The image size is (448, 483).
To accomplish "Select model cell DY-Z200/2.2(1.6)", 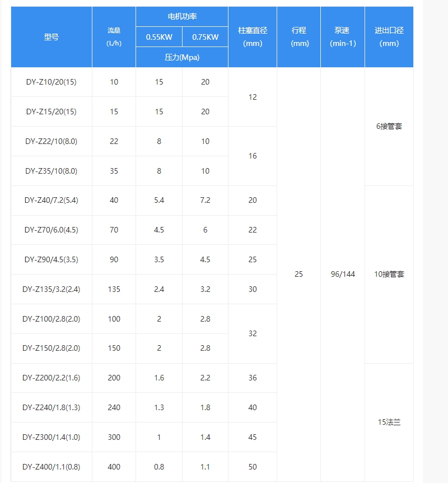I will point(52,378).
